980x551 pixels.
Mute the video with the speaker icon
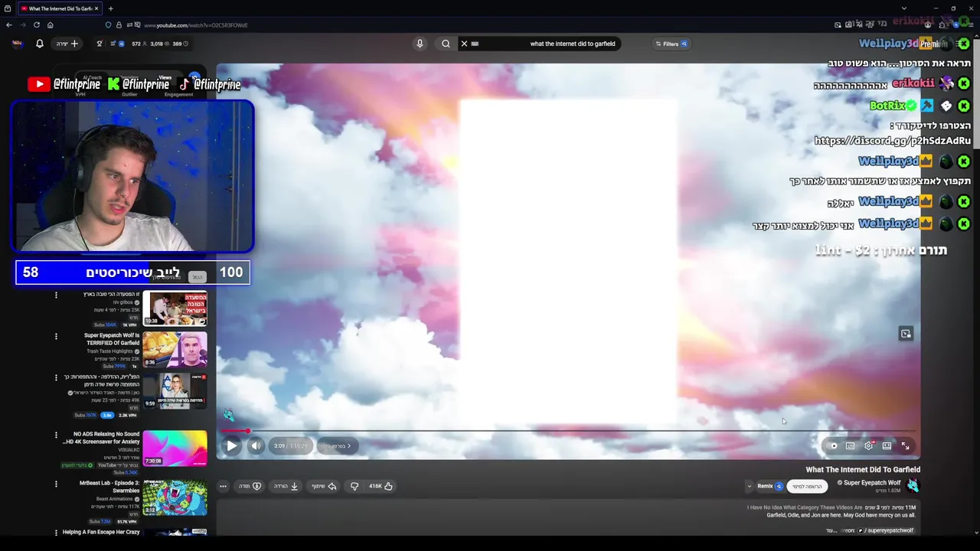tap(256, 445)
